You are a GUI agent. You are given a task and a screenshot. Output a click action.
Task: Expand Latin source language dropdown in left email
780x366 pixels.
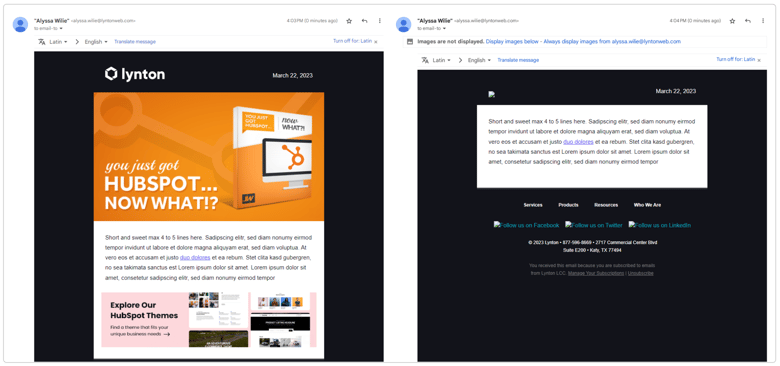coord(58,42)
